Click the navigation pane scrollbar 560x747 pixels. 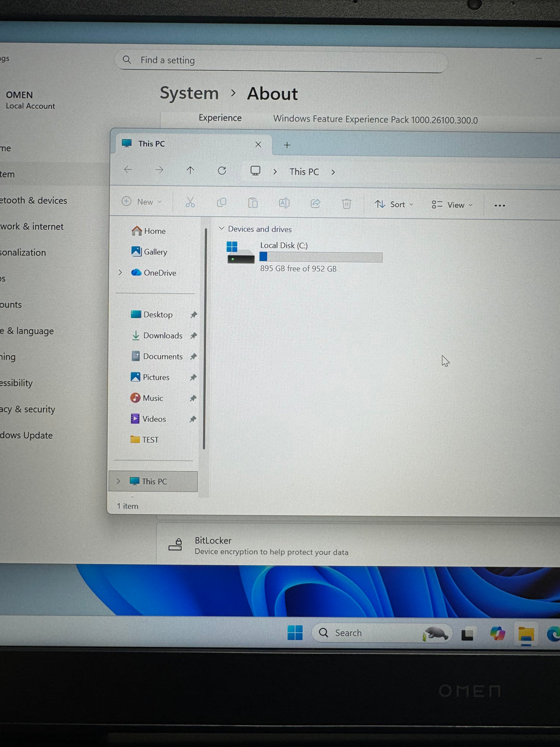[x=205, y=339]
